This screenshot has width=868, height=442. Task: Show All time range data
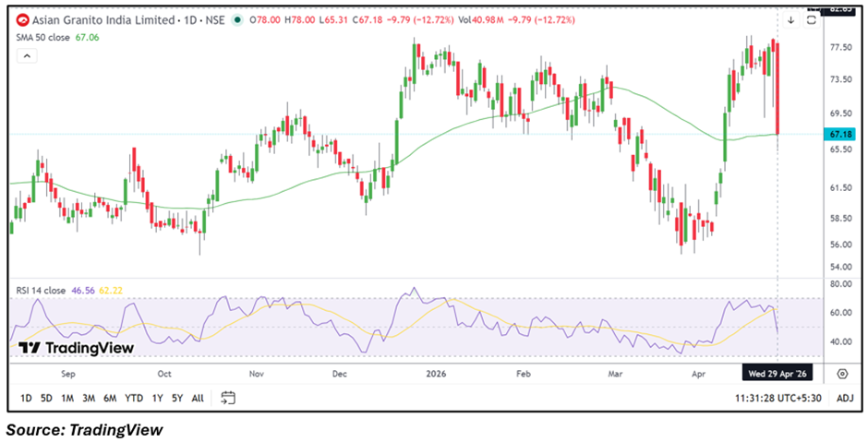(198, 399)
